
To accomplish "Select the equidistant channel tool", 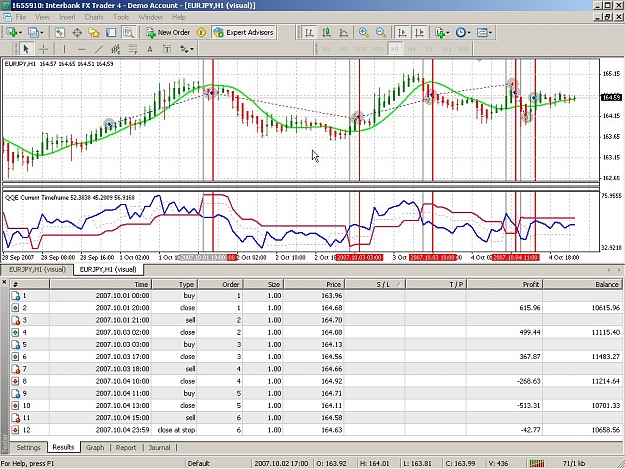I will pyautogui.click(x=116, y=49).
